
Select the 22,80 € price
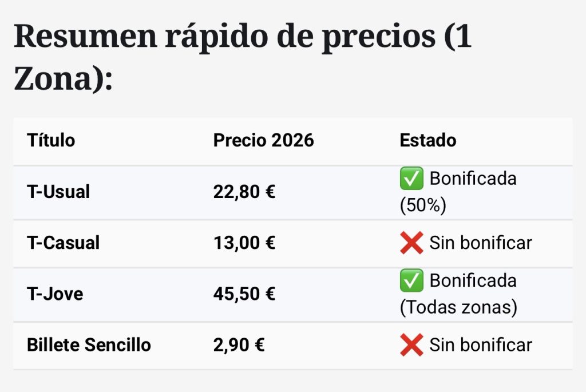point(244,192)
